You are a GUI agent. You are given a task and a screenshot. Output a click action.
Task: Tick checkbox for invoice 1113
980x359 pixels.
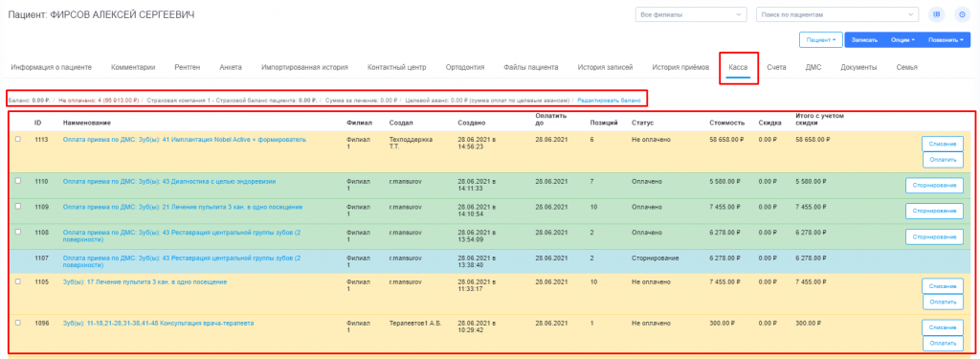pos(18,139)
